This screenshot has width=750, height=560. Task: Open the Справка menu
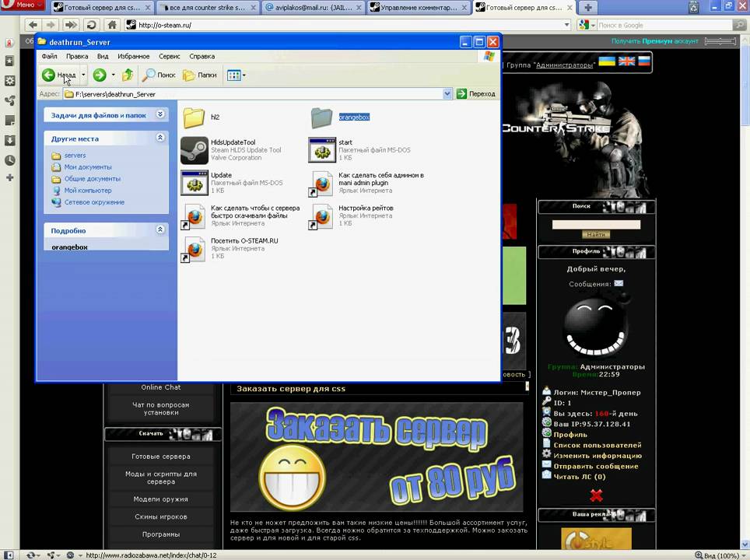[x=202, y=57]
